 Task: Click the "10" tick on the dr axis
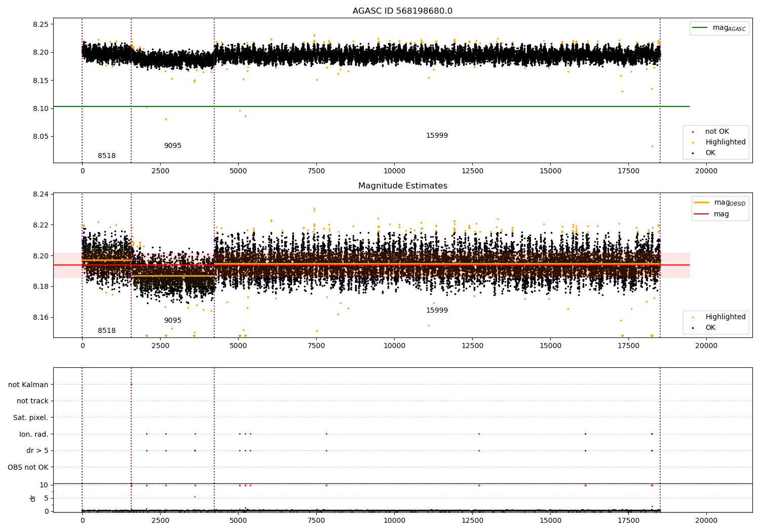pyautogui.click(x=44, y=485)
